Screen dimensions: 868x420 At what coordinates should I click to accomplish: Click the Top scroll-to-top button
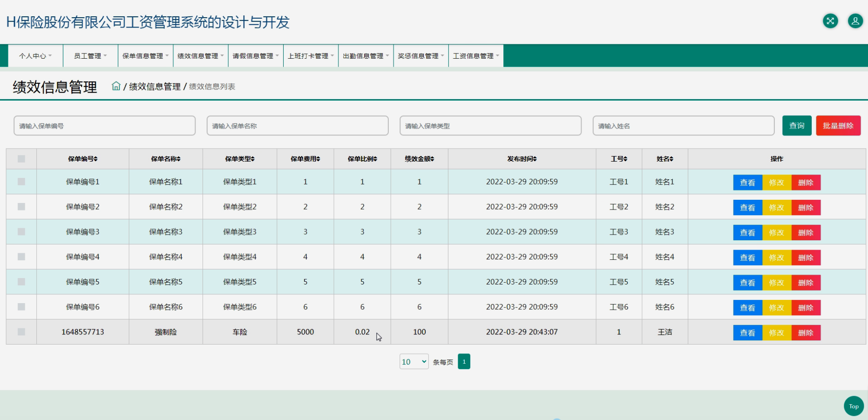pyautogui.click(x=854, y=406)
